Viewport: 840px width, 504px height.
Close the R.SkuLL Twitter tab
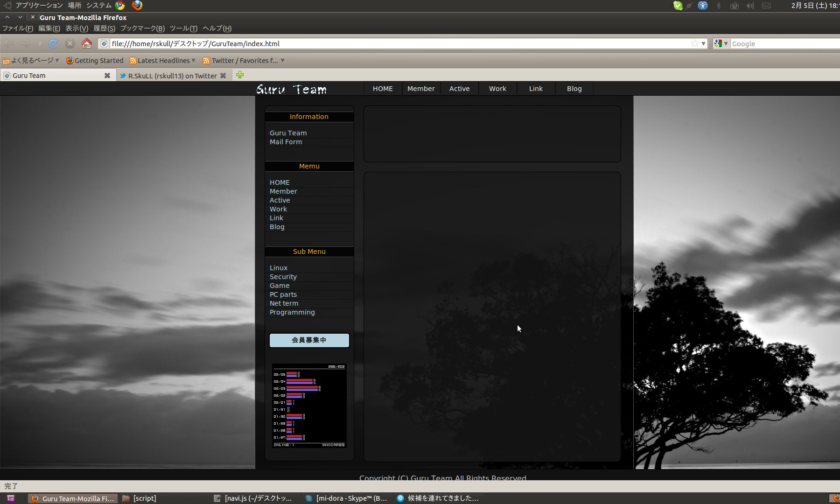(223, 76)
